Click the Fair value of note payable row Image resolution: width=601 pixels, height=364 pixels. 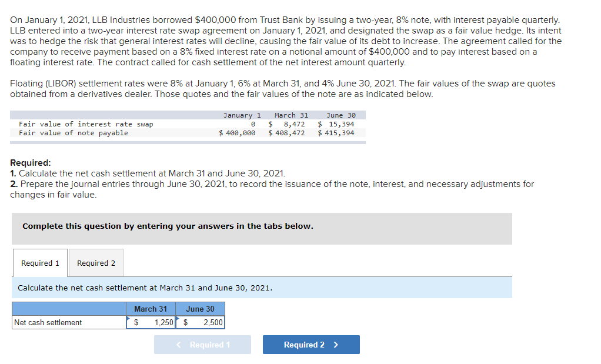click(x=62, y=132)
